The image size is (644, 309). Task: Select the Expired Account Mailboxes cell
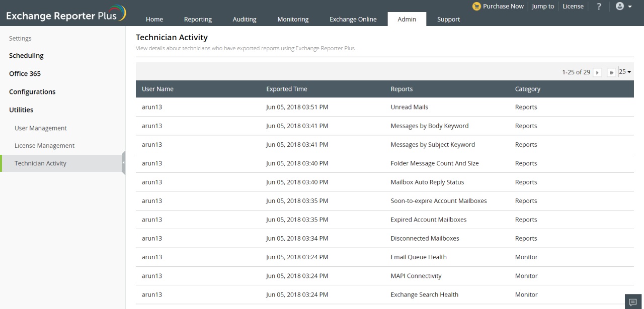(x=429, y=220)
